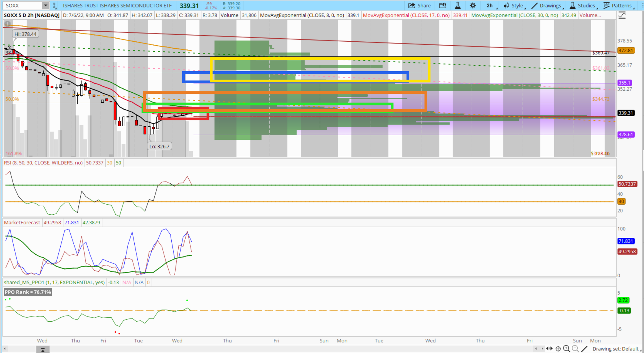Open the SOXX symbol dropdown arrow
This screenshot has width=644, height=353.
point(45,5)
